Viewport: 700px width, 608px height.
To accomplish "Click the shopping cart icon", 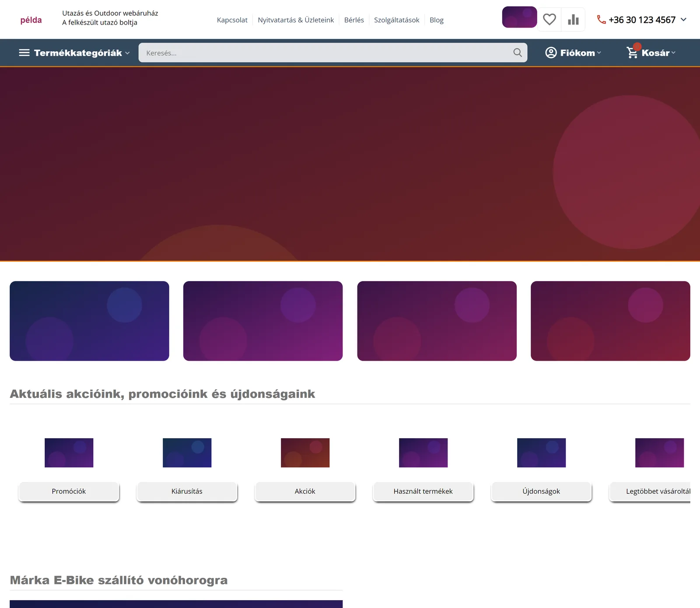I will (632, 53).
